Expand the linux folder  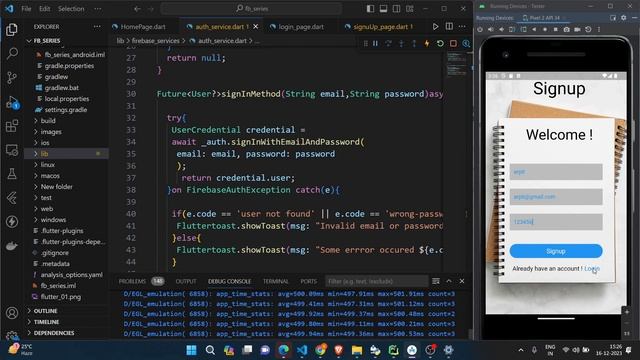tap(47, 165)
